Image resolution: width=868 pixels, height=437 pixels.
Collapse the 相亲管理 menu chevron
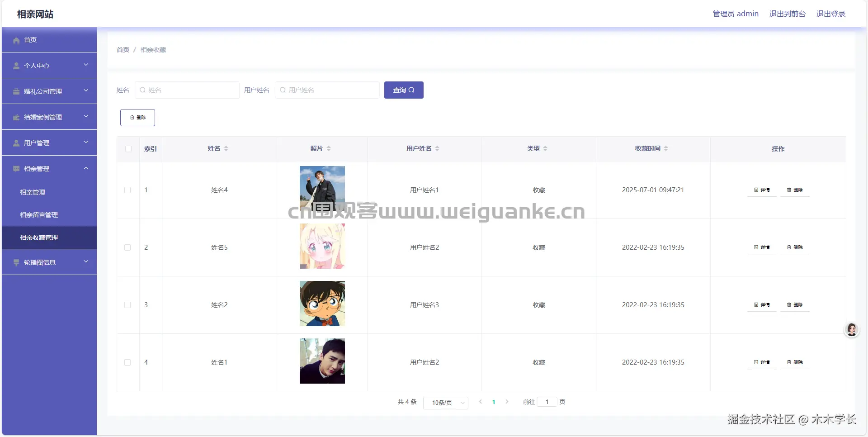click(x=86, y=168)
